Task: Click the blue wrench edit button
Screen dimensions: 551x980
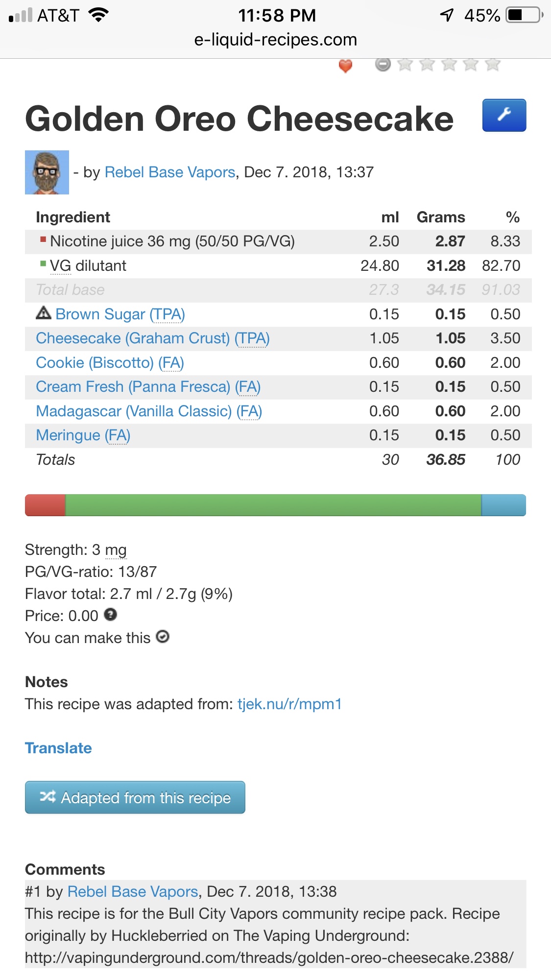Action: (x=504, y=116)
